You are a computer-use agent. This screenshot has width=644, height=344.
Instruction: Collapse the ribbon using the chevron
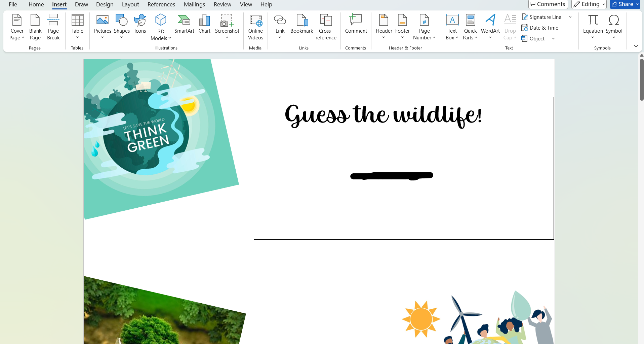pyautogui.click(x=635, y=46)
